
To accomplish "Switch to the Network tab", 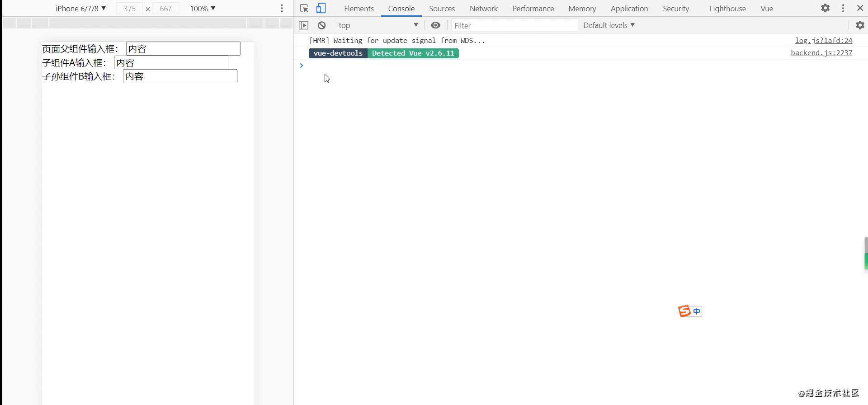I will (484, 8).
